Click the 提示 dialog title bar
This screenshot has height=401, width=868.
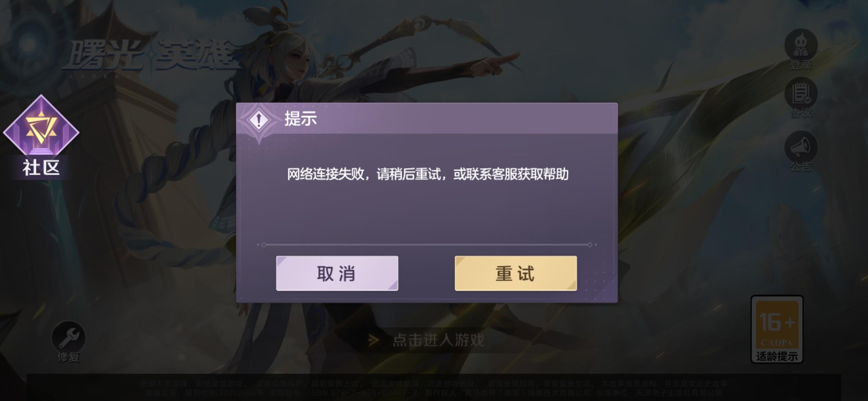[x=427, y=118]
